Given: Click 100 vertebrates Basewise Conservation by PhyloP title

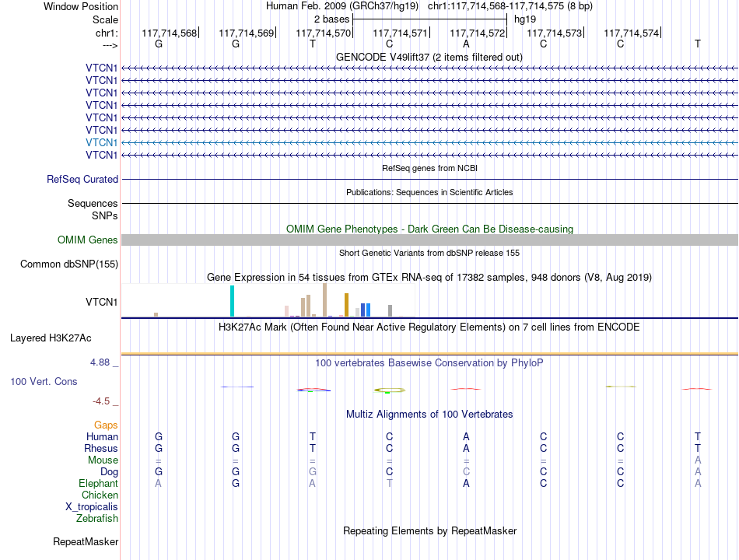Looking at the screenshot, I should (429, 363).
